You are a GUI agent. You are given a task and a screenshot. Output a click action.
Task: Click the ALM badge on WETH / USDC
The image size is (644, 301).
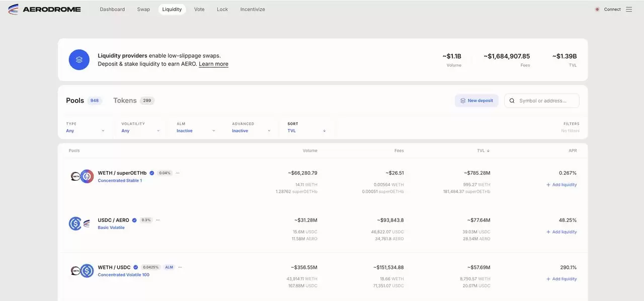pos(169,267)
